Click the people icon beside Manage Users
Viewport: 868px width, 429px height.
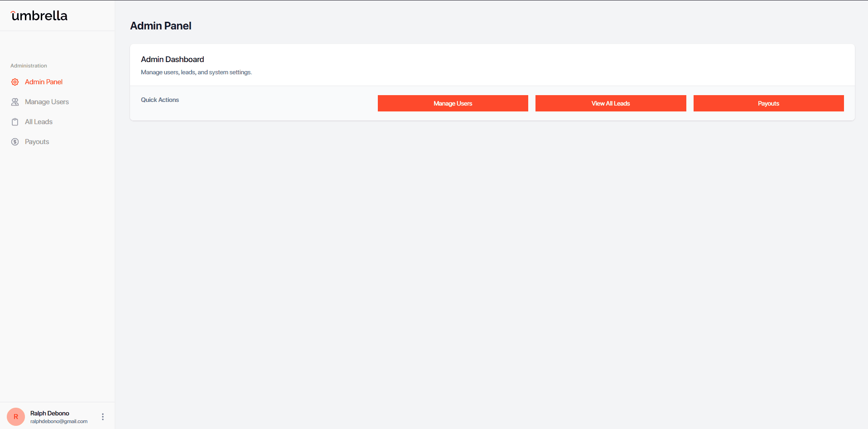coord(15,102)
